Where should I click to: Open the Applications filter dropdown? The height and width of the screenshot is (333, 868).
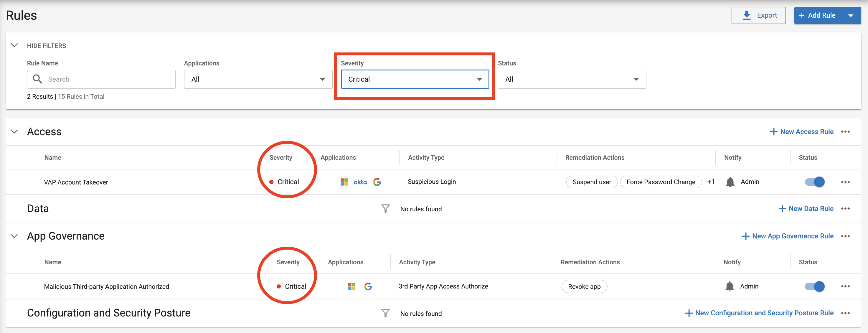tap(258, 79)
